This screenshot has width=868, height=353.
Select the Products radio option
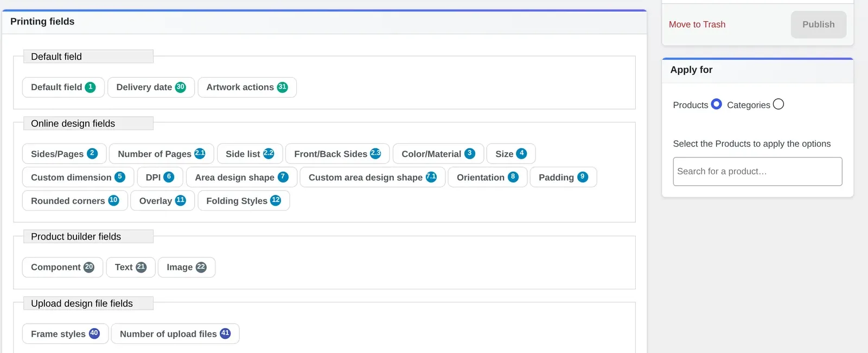click(x=716, y=104)
